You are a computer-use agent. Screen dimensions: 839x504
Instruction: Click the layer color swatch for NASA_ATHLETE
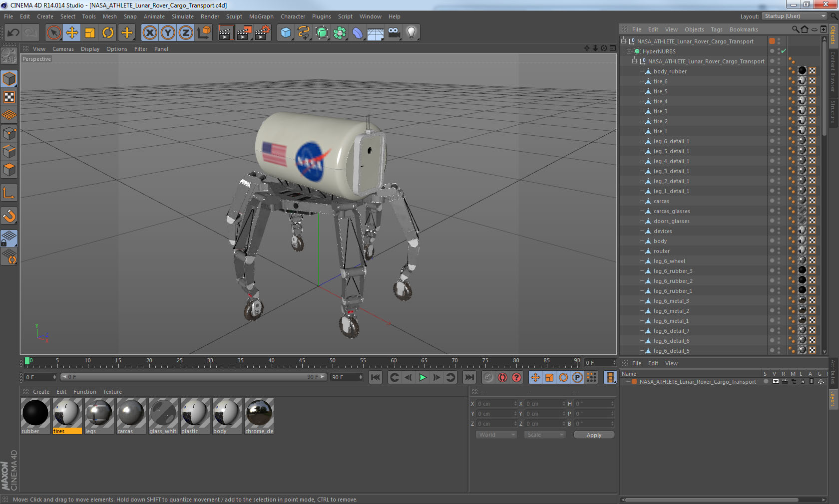634,382
